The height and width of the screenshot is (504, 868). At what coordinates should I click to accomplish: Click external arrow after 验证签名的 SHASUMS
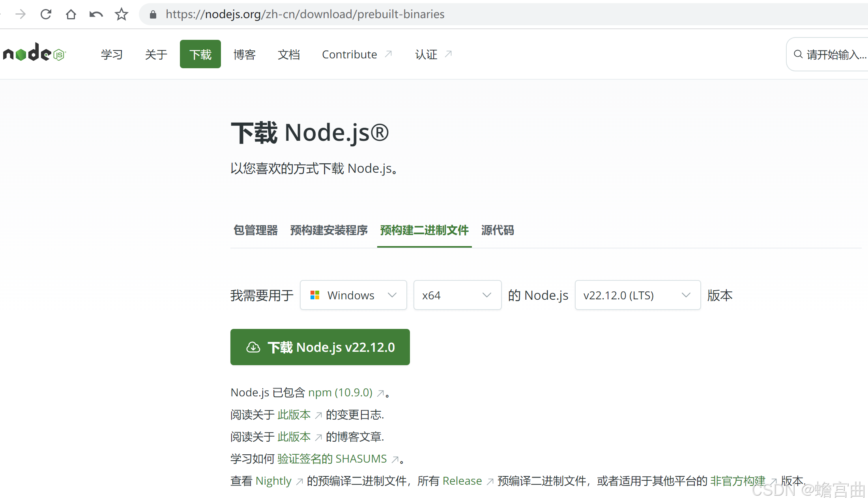(395, 459)
